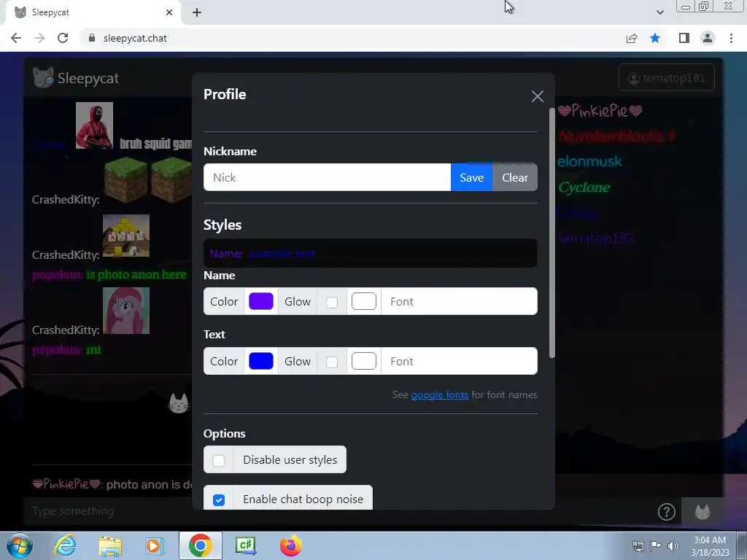Click the Sleepycat cat logo icon
The image size is (747, 560).
[x=43, y=77]
